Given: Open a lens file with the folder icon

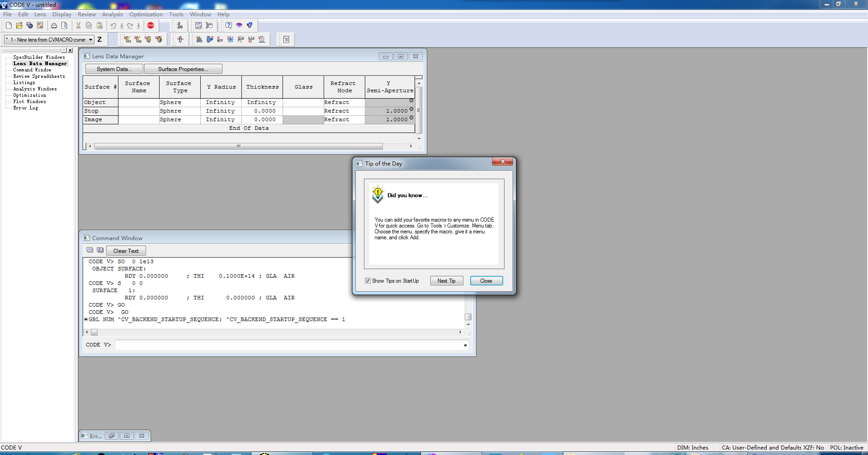Looking at the screenshot, I should 19,25.
